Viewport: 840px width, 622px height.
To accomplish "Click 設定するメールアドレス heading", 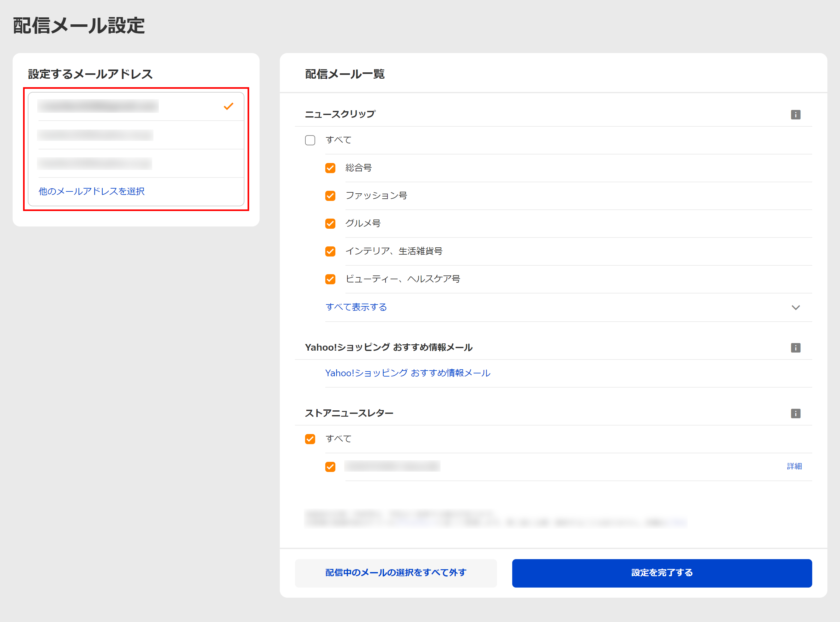I will coord(90,74).
